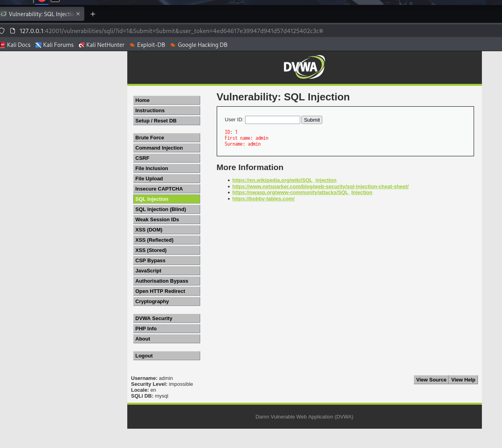The height and width of the screenshot is (448, 502).
Task: Open CSP Bypass page
Action: coord(167,260)
